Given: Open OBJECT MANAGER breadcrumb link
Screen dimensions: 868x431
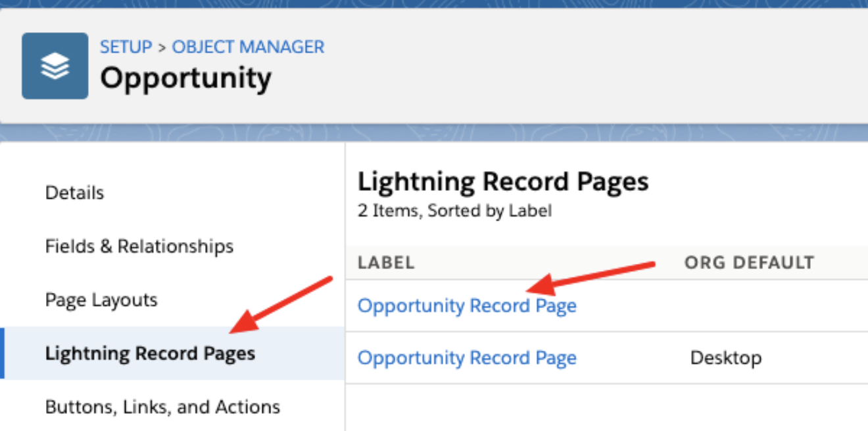Looking at the screenshot, I should click(x=248, y=47).
